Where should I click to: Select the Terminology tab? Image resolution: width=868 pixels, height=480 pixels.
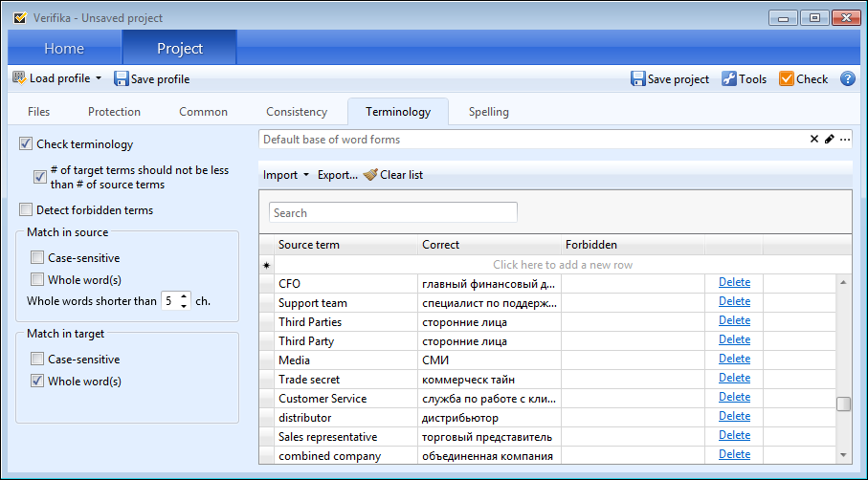point(398,112)
